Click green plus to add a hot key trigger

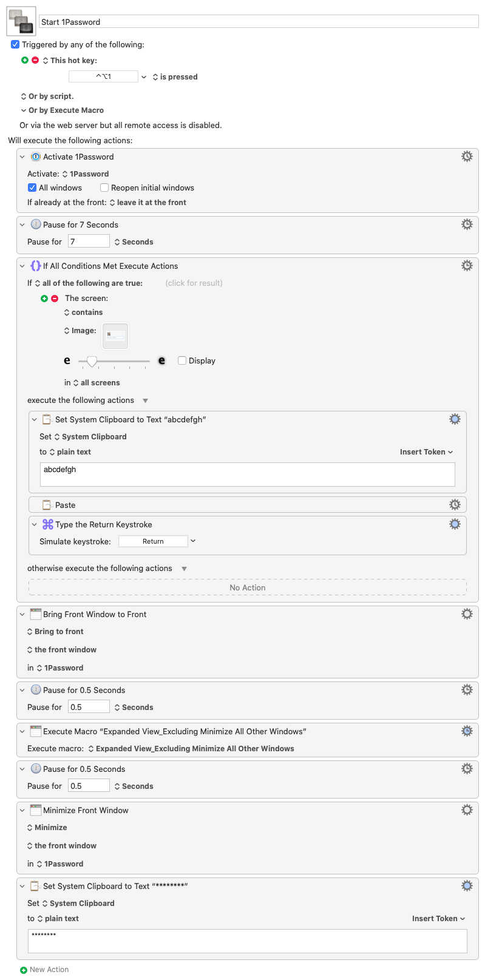coord(25,60)
